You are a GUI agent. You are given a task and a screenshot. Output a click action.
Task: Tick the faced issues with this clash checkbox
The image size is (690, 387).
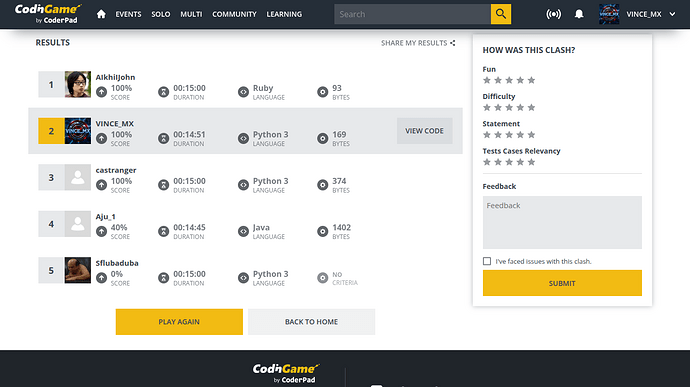coord(487,261)
